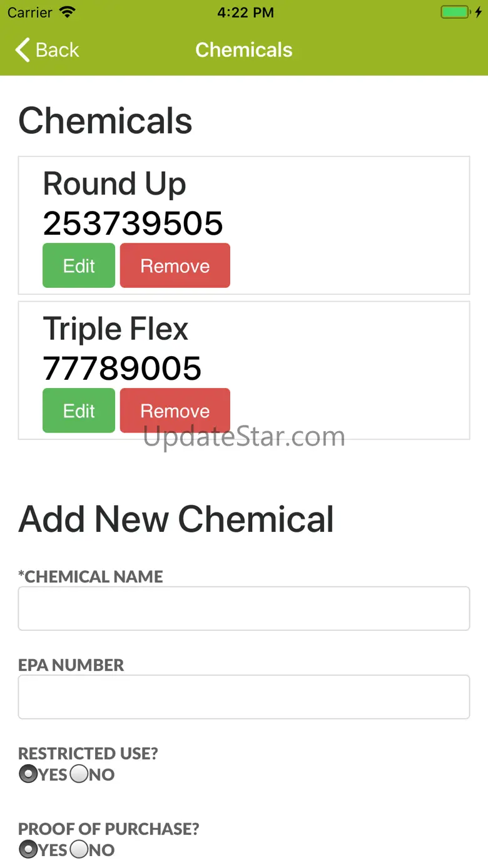This screenshot has width=488, height=868.
Task: Tap the 4:22 PM clock
Action: tap(245, 13)
